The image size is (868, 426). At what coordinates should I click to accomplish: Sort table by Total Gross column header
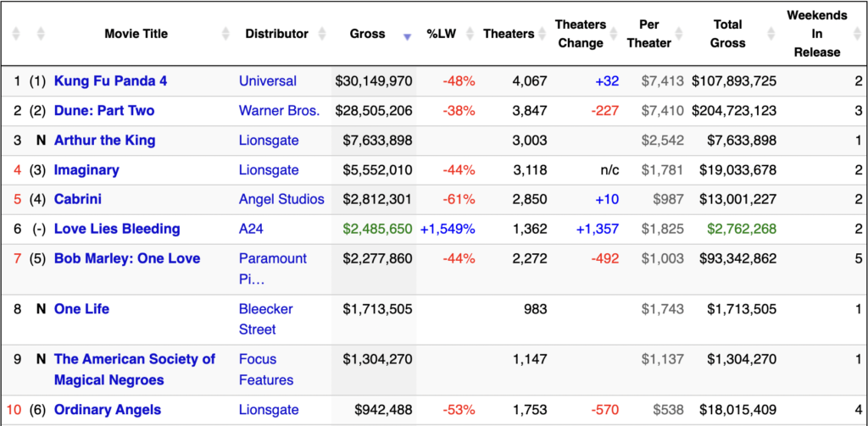pos(729,34)
